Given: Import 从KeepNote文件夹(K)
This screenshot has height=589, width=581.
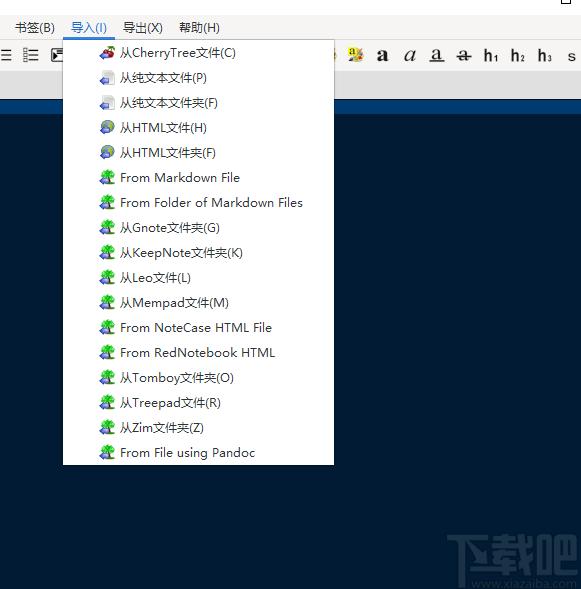Looking at the screenshot, I should (x=198, y=253).
